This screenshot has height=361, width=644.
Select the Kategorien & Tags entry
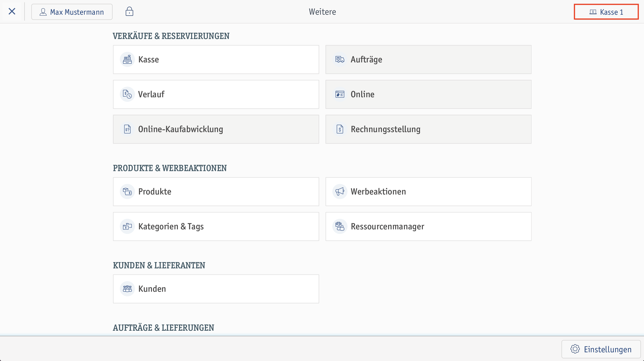[216, 227]
